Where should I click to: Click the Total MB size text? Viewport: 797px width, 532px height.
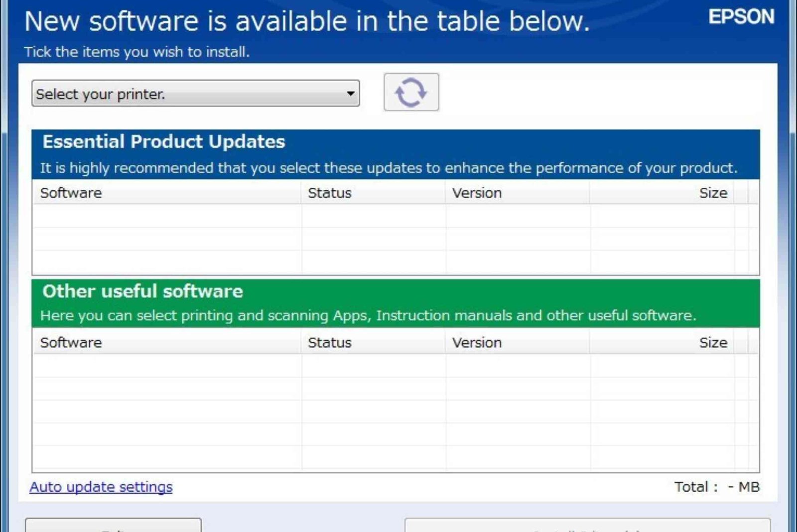(x=717, y=487)
